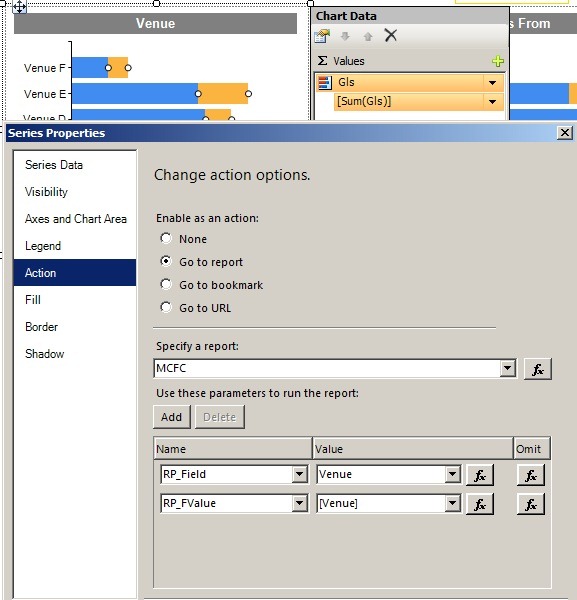Open the RP_Field name dropdown
This screenshot has height=600, width=577.
pos(299,474)
